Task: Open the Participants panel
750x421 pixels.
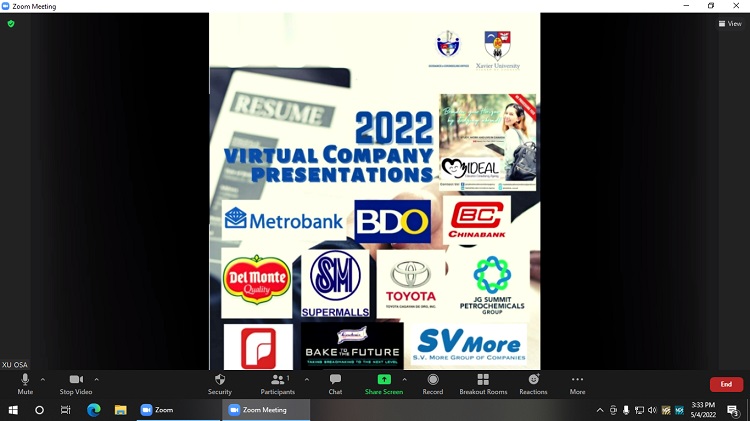Action: tap(278, 384)
